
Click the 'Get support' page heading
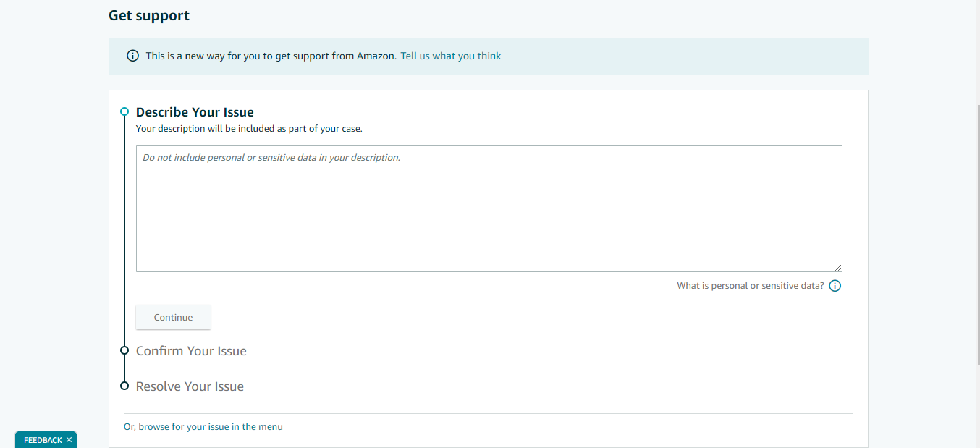(149, 15)
